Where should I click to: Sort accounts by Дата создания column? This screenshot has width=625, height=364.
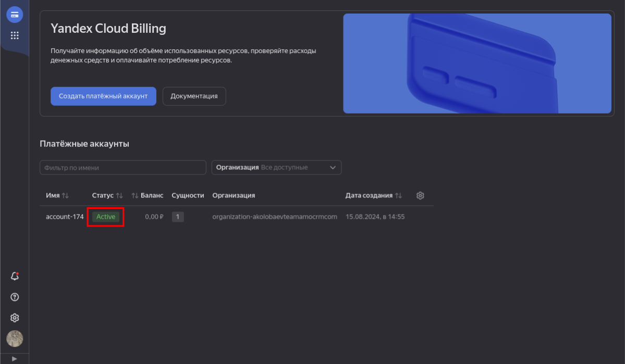click(x=374, y=195)
